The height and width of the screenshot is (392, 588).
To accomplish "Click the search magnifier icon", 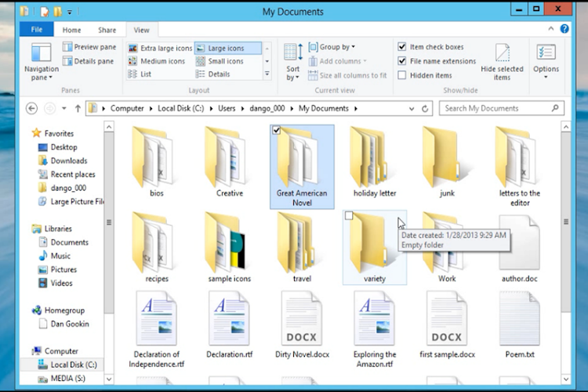I will [555, 108].
